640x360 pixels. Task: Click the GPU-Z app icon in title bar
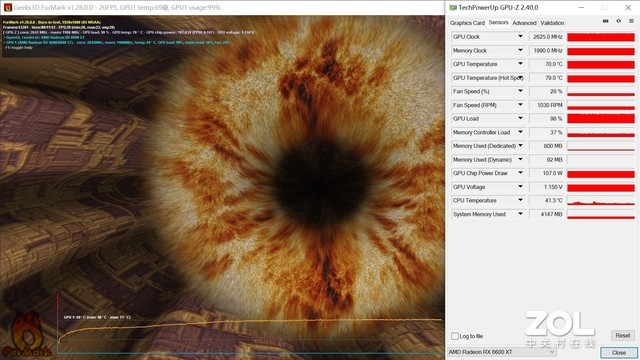click(x=453, y=7)
